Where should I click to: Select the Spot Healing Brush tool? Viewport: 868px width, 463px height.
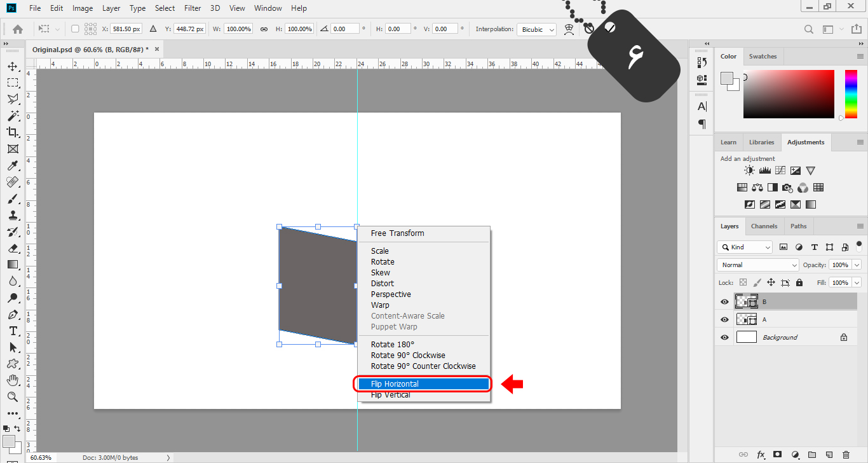pyautogui.click(x=13, y=182)
